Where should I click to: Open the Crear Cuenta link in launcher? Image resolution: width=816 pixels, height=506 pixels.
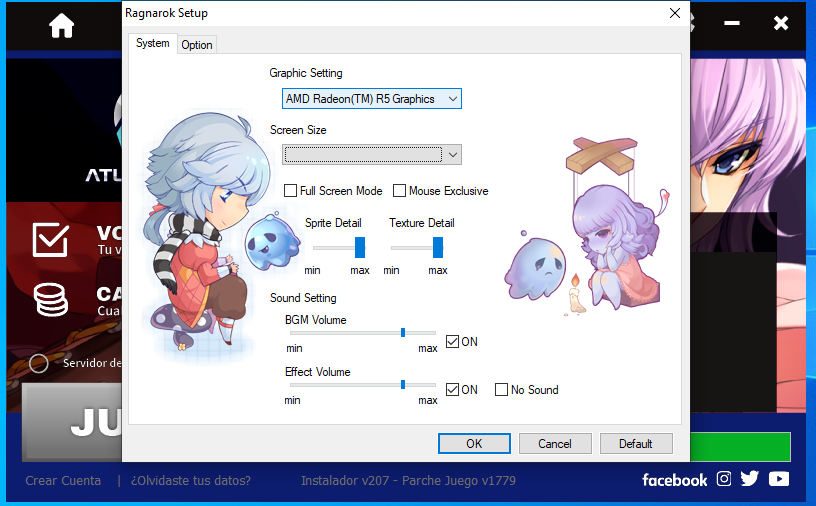click(x=63, y=480)
